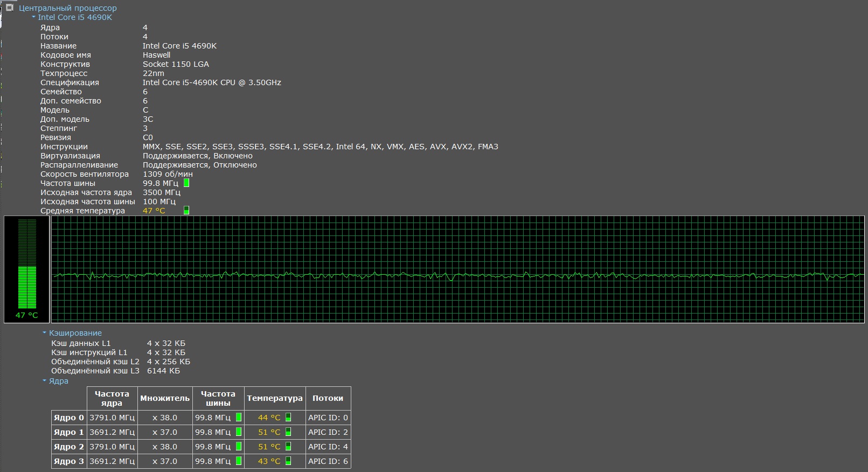Click the 3691.2 МГц value for Ядро 1
Image resolution: width=868 pixels, height=472 pixels.
point(112,432)
